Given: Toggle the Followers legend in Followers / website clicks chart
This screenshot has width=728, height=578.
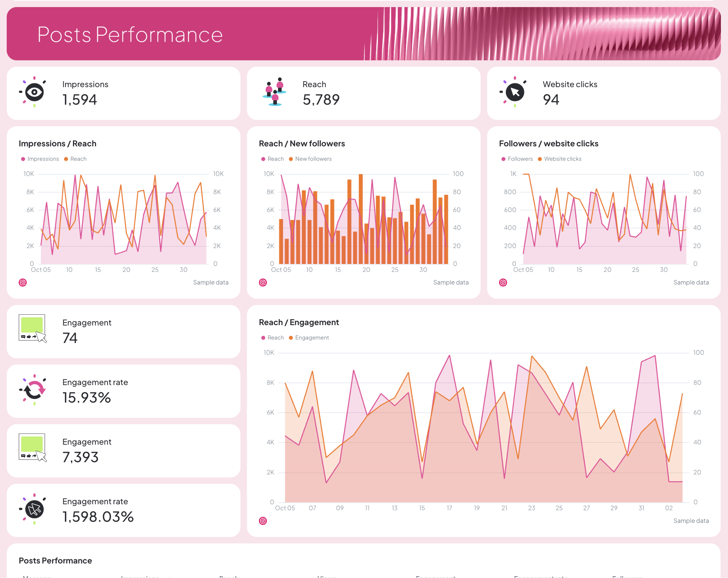Looking at the screenshot, I should pos(520,159).
